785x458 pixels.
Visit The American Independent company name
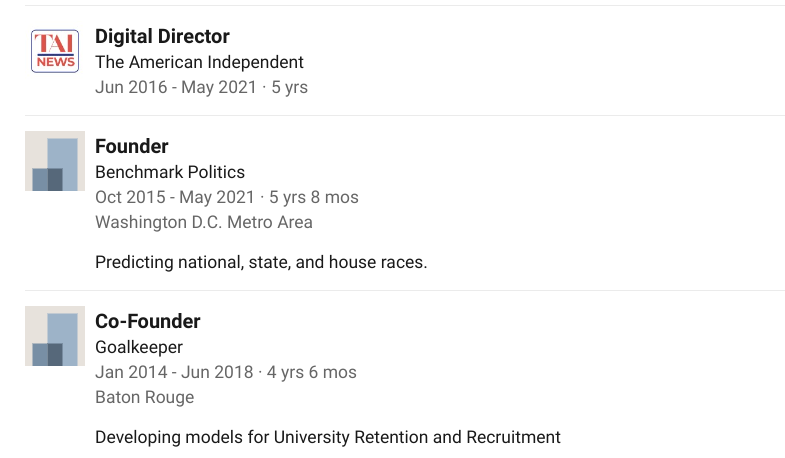click(199, 62)
